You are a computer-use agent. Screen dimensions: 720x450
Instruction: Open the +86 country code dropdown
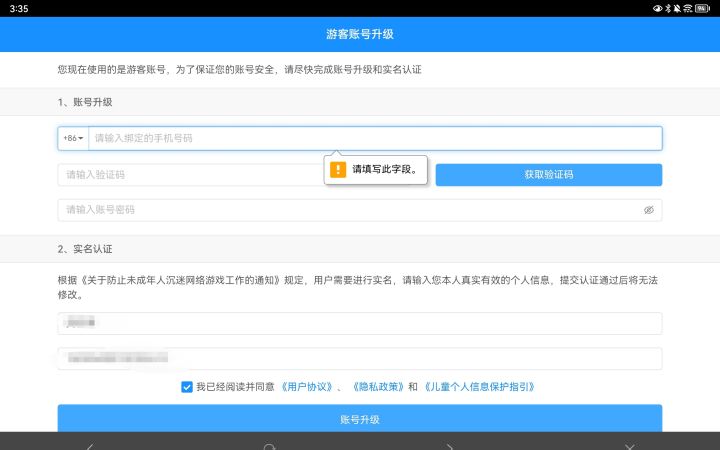(x=73, y=138)
